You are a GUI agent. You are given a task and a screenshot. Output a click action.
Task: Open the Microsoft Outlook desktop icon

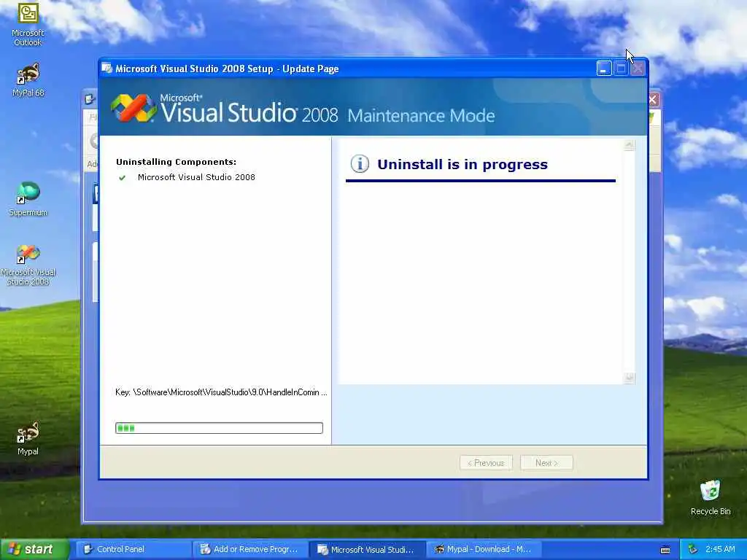point(28,24)
